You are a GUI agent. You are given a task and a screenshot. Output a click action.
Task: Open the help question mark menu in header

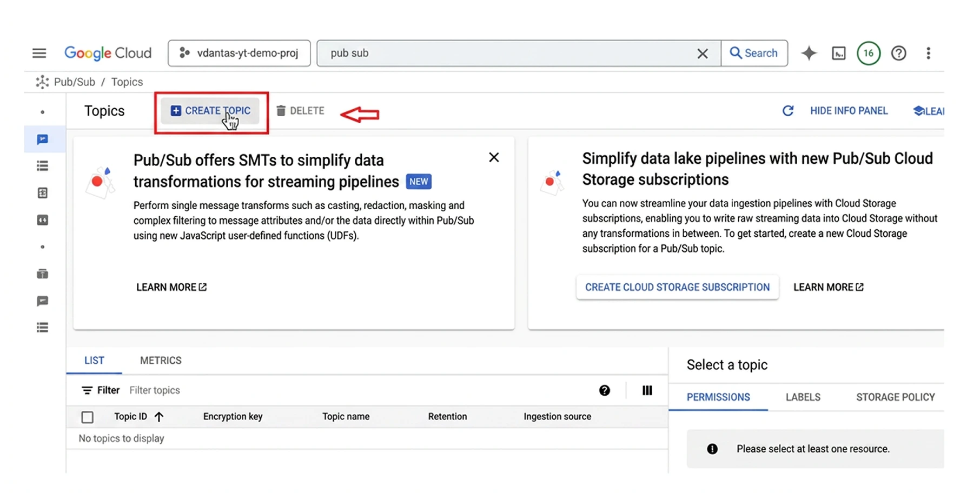coord(899,53)
